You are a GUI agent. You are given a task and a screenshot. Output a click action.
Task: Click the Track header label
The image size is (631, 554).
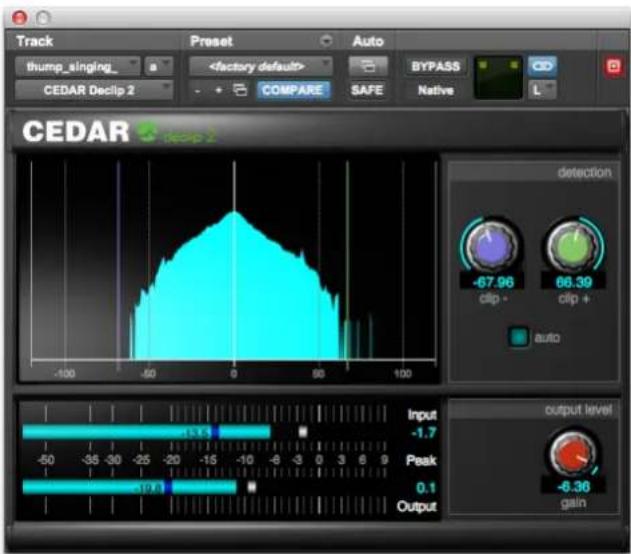[35, 41]
